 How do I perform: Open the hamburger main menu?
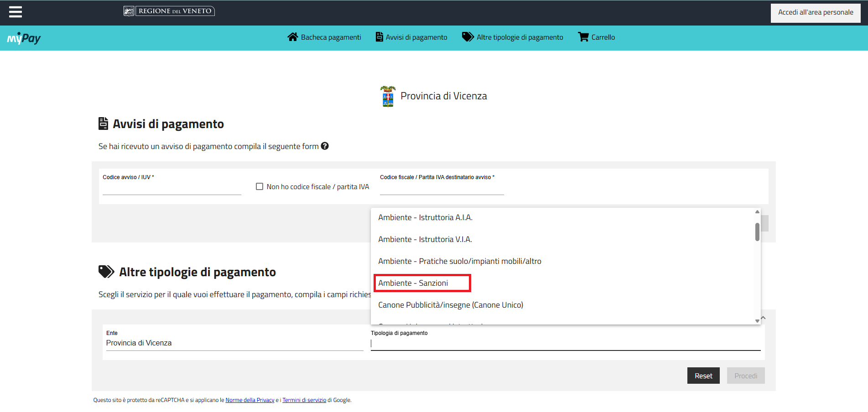pos(16,12)
